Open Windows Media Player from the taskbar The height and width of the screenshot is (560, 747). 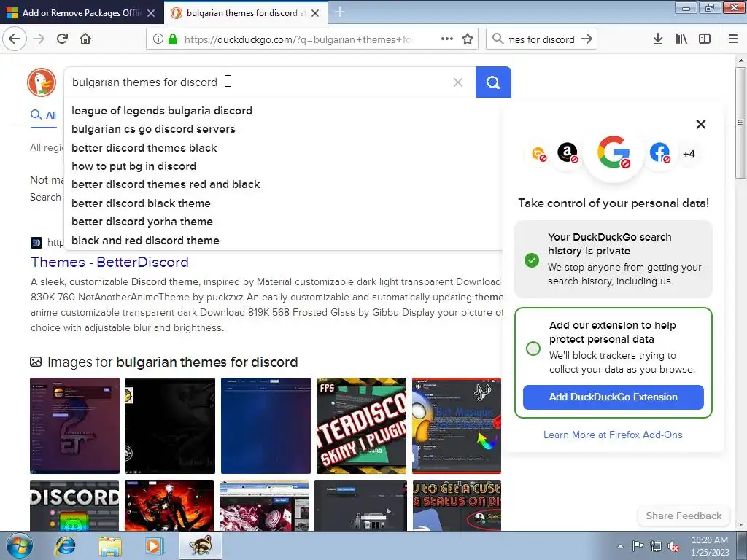coord(154,545)
